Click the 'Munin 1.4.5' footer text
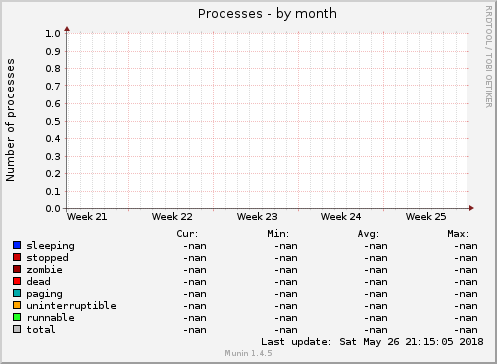 [248, 353]
